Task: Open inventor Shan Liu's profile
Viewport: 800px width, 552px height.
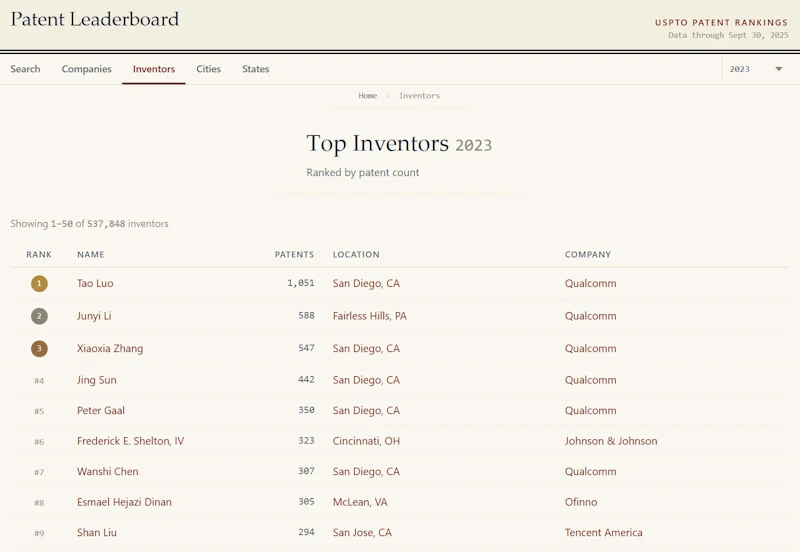Action: 96,533
